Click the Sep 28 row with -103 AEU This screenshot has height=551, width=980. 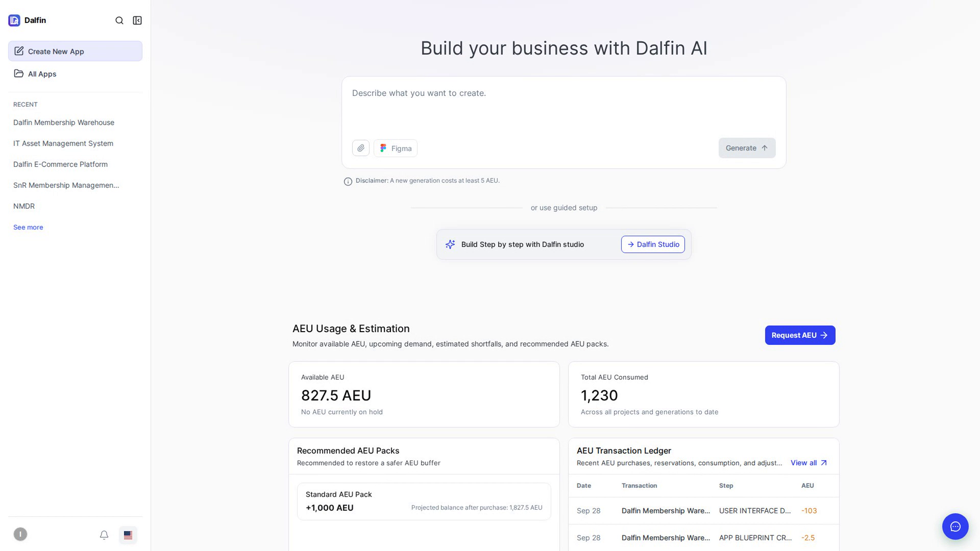point(703,511)
